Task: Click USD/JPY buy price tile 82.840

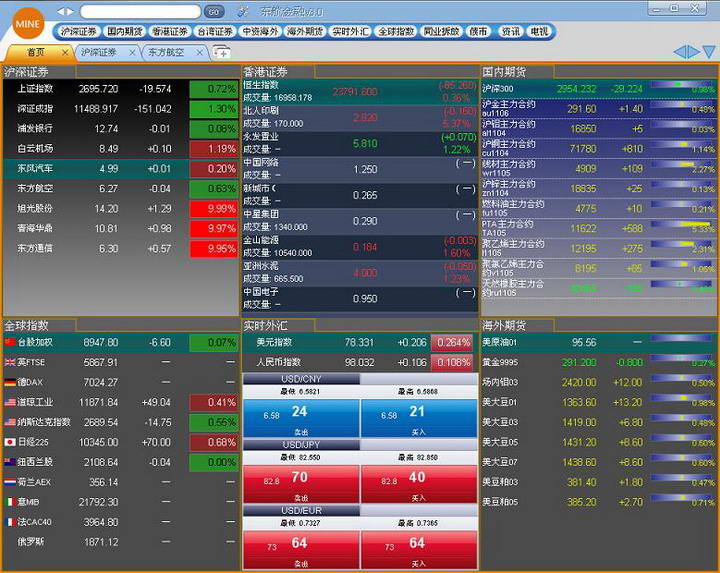Action: (x=419, y=484)
